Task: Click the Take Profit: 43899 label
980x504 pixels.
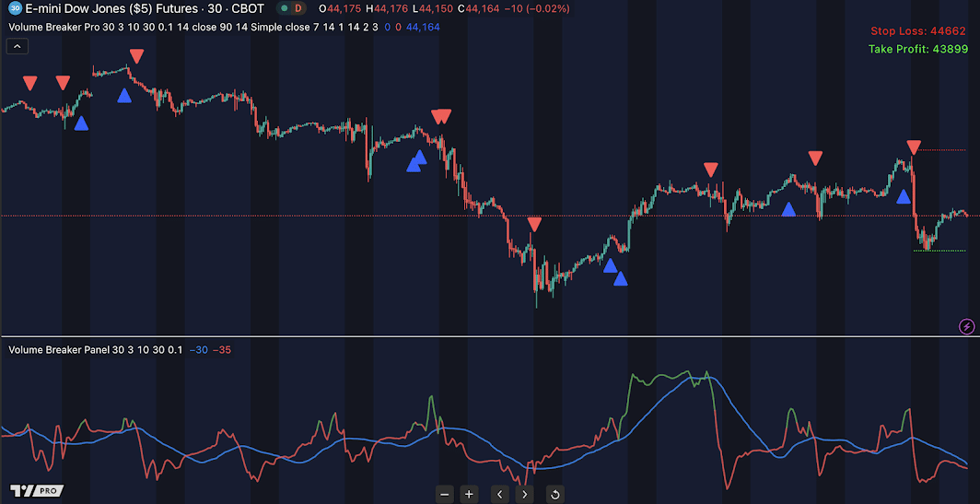Action: click(917, 49)
